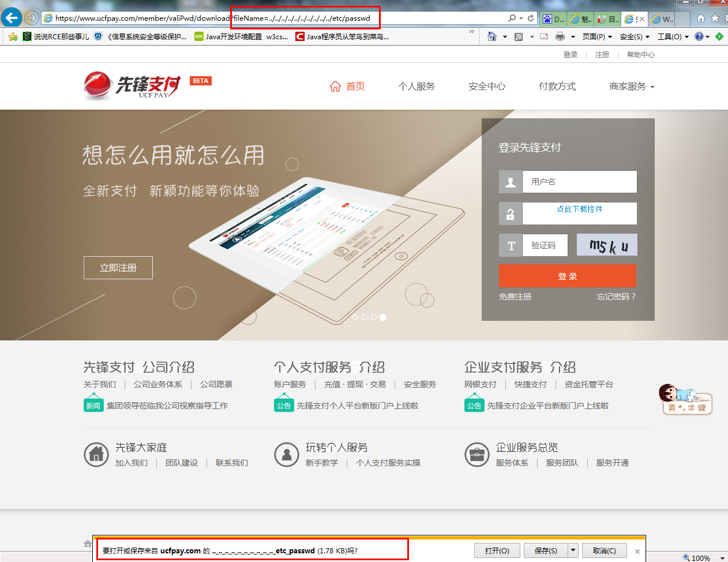
Task: Close the active browser tab
Action: click(642, 19)
